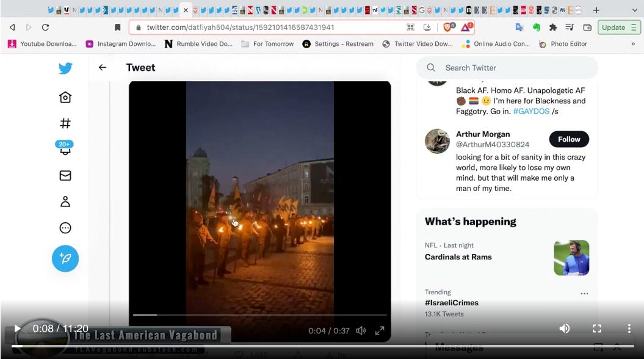Image resolution: width=644 pixels, height=359 pixels.
Task: Open Youtube Downloader bookmark
Action: point(42,44)
